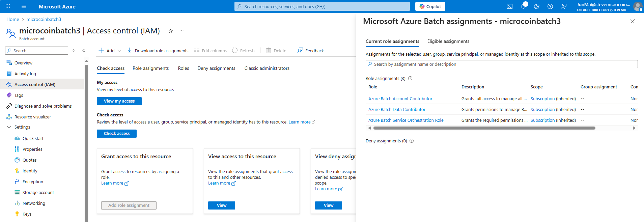Click the View my access button

[119, 101]
